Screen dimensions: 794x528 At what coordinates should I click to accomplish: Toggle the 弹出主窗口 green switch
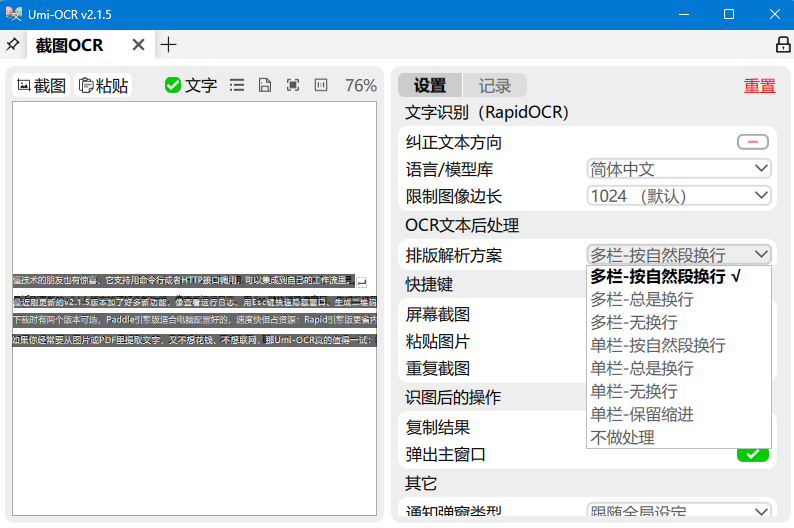click(x=752, y=455)
